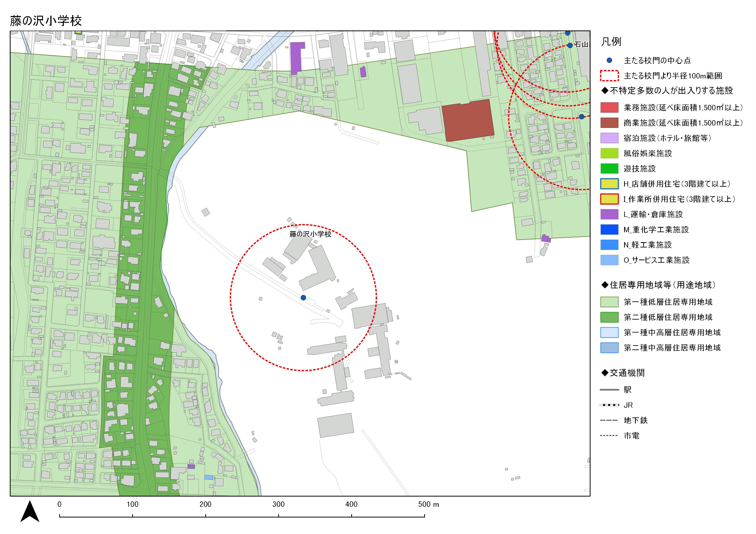This screenshot has width=756, height=534.
Task: Click the legend text 市電
Action: [x=632, y=436]
